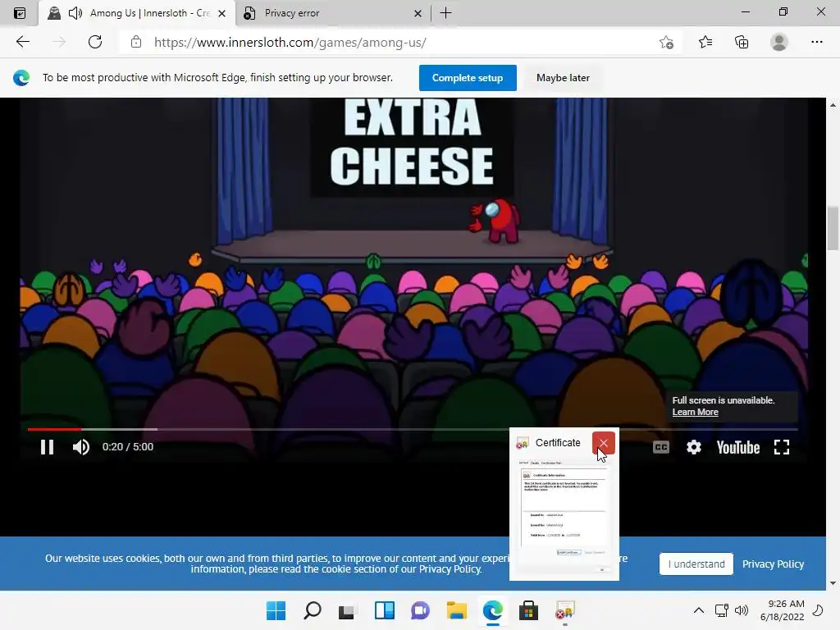Open the clock showing 9:26 AM
Viewport: 840px width, 630px height.
782,610
